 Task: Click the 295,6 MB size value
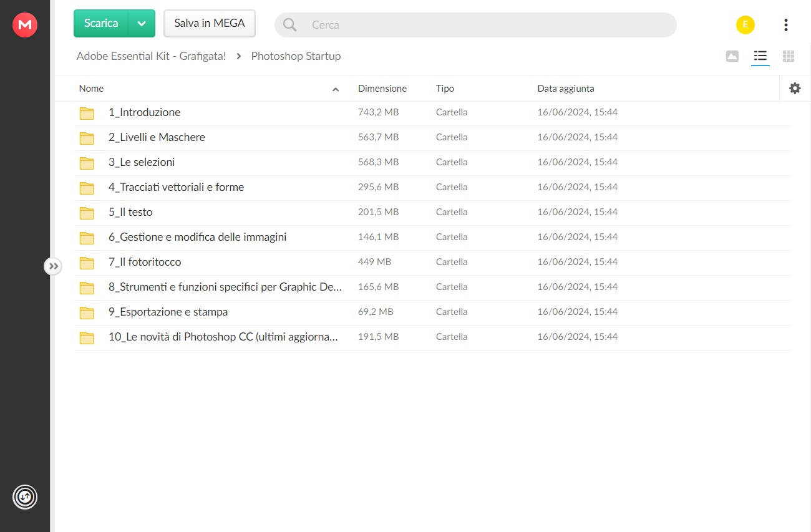coord(378,187)
